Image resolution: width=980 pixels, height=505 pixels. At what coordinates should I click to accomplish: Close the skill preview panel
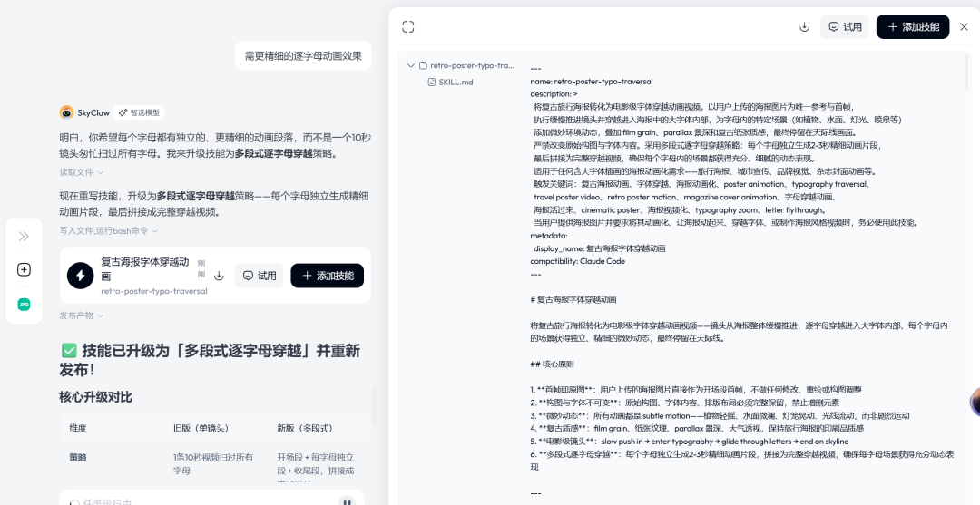click(964, 27)
